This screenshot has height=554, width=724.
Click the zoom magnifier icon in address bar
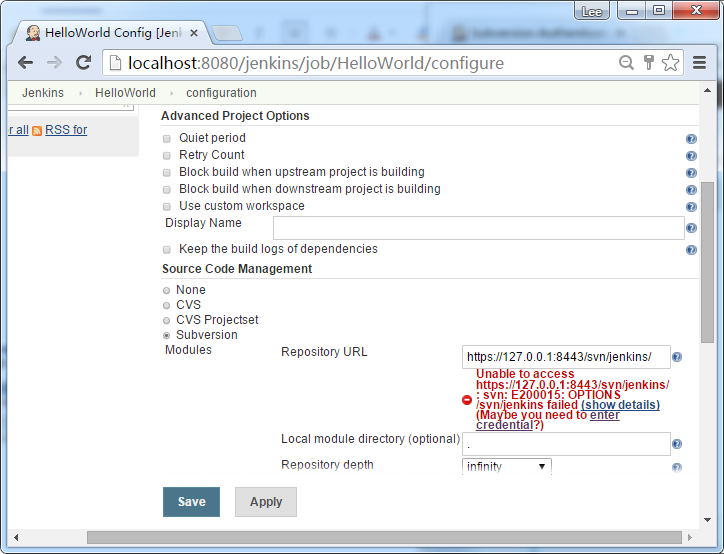[626, 63]
